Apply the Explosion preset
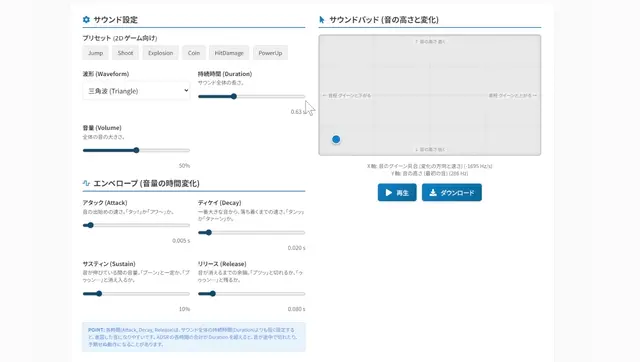 [160, 53]
